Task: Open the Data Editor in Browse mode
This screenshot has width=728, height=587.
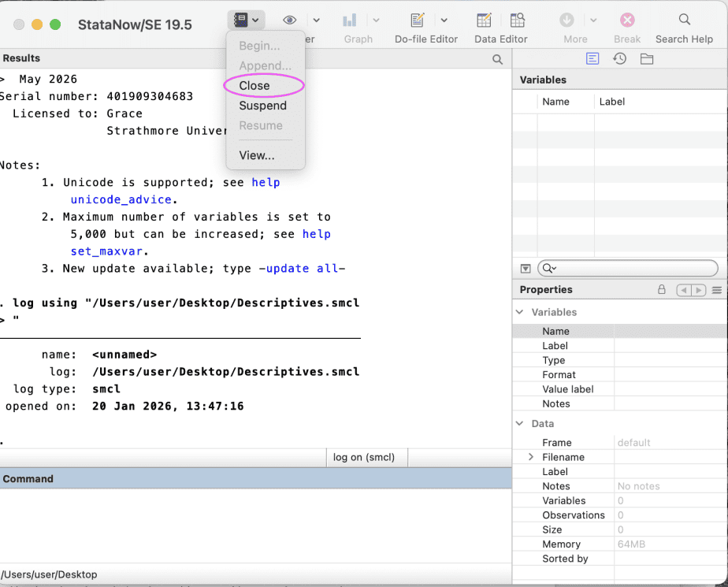Action: click(518, 20)
